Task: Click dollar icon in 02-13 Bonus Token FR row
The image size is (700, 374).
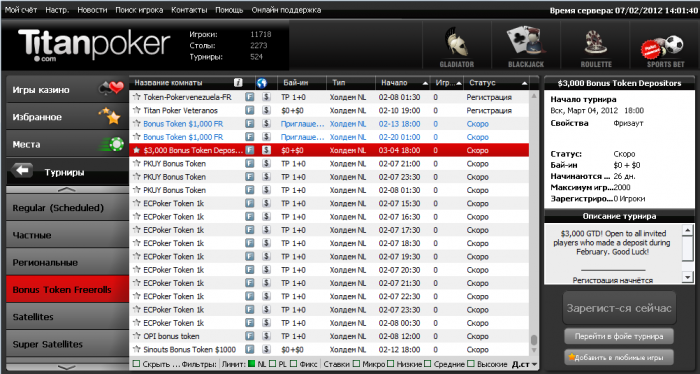Action: 266,124
